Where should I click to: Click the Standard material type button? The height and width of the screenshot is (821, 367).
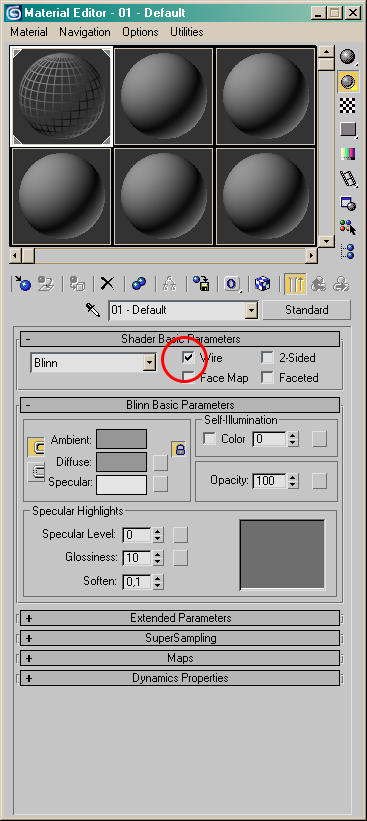point(307,310)
